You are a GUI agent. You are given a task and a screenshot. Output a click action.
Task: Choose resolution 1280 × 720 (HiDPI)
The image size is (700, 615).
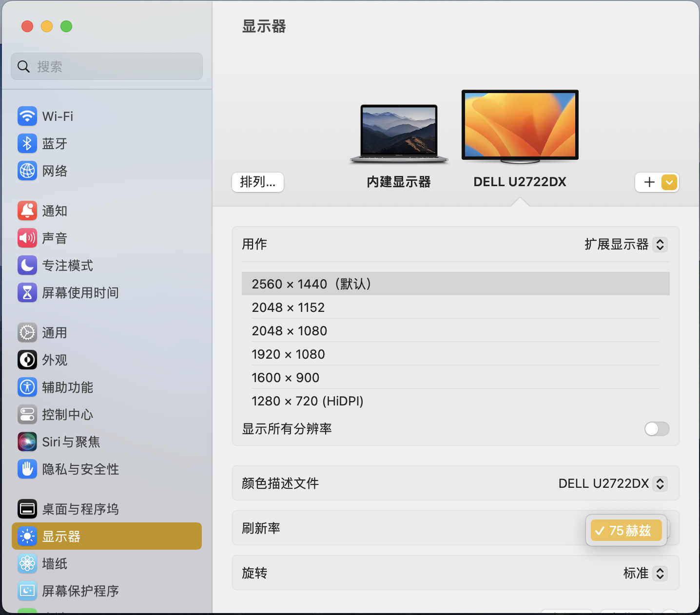456,401
